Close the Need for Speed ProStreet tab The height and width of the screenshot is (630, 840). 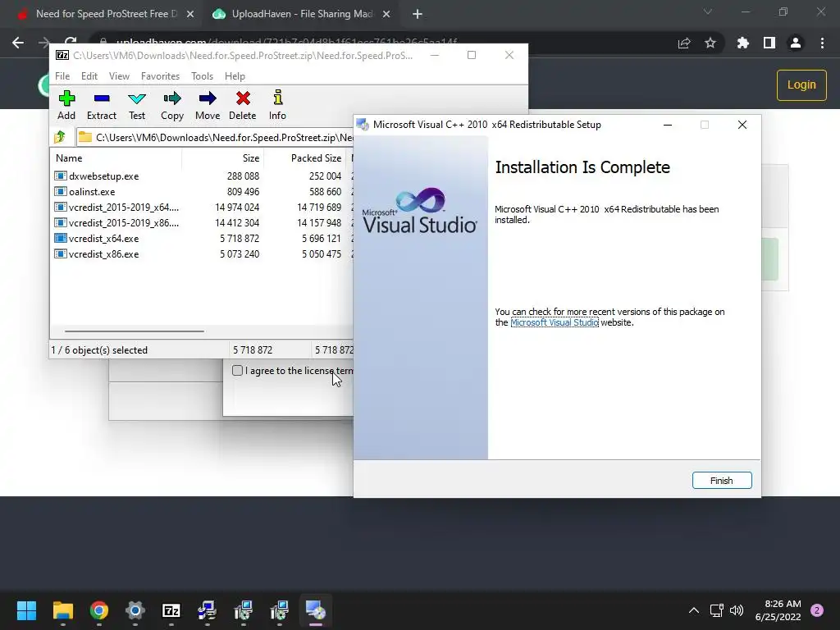pyautogui.click(x=190, y=14)
